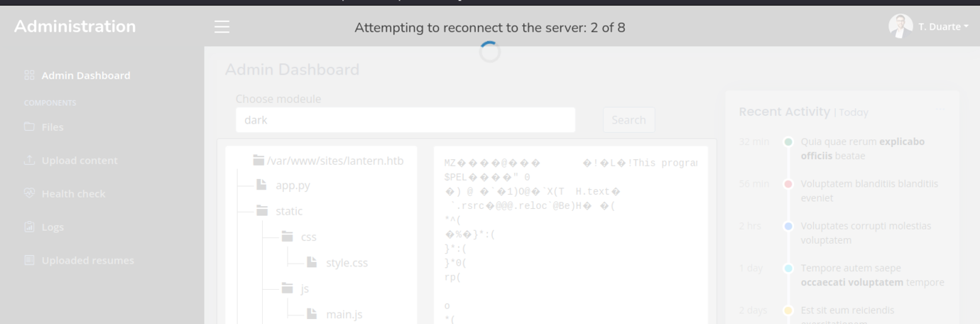This screenshot has height=324, width=980.
Task: Open style.css from the file tree
Action: coord(347,263)
